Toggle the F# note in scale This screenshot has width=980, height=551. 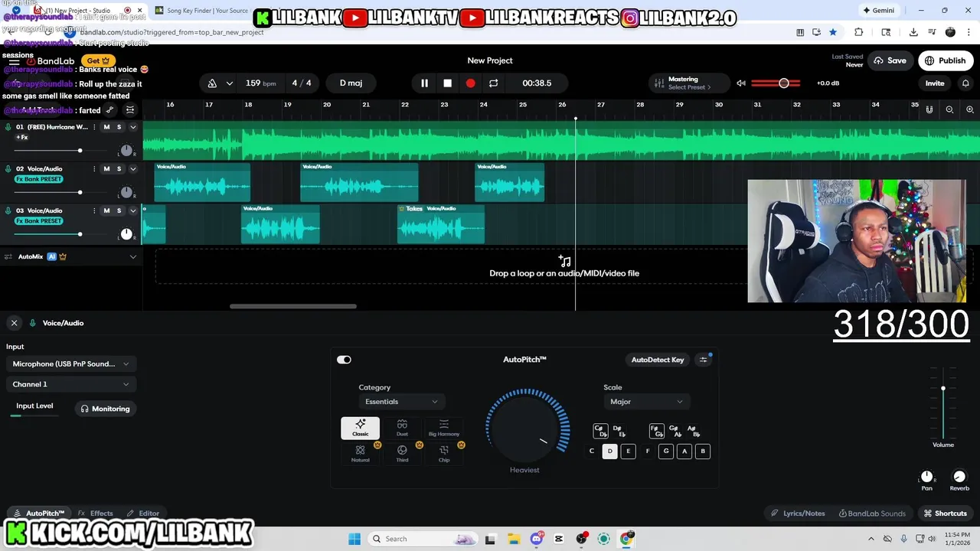click(656, 431)
